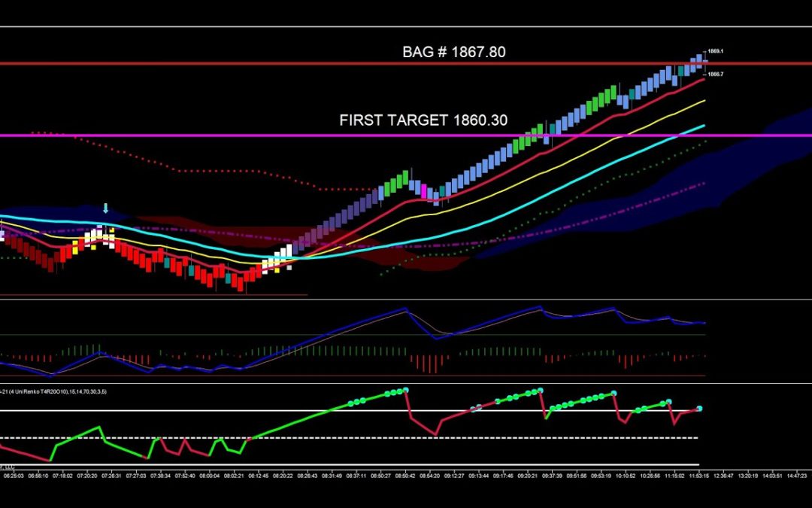The height and width of the screenshot is (508, 812).
Task: Click the magenta horizontal first target line
Action: coord(226,135)
